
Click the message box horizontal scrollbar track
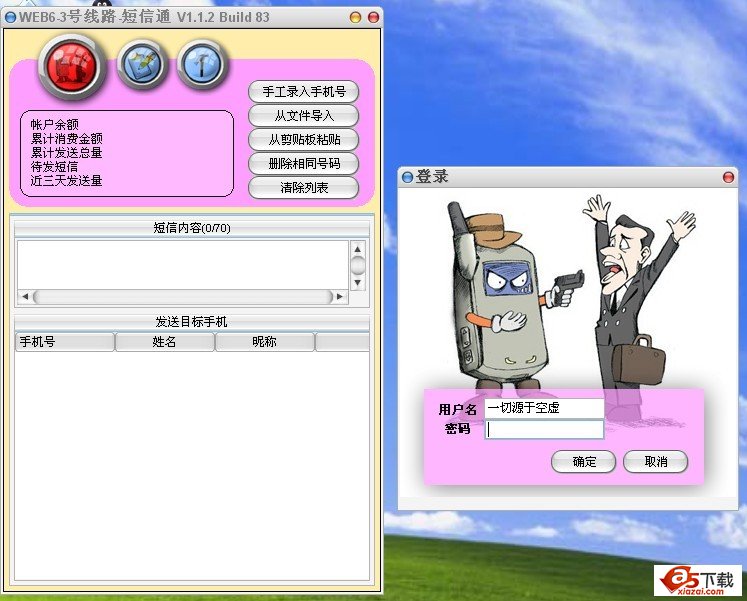[x=183, y=296]
